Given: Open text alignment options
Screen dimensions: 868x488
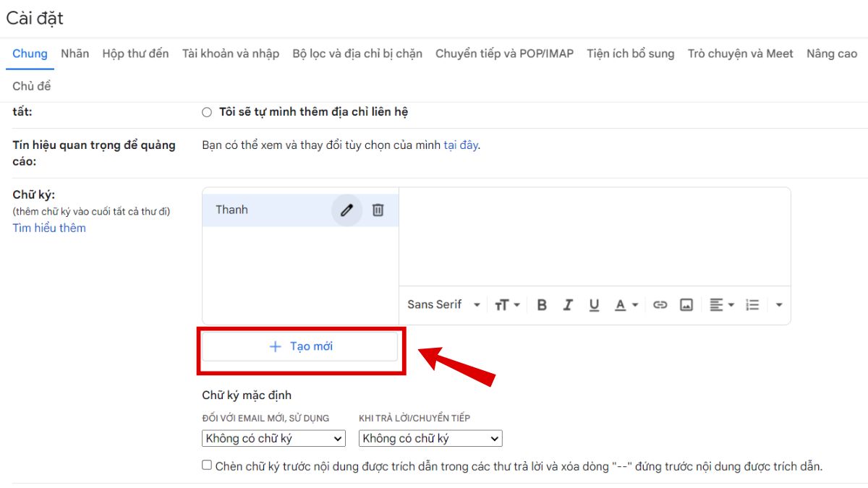Looking at the screenshot, I should pos(721,305).
